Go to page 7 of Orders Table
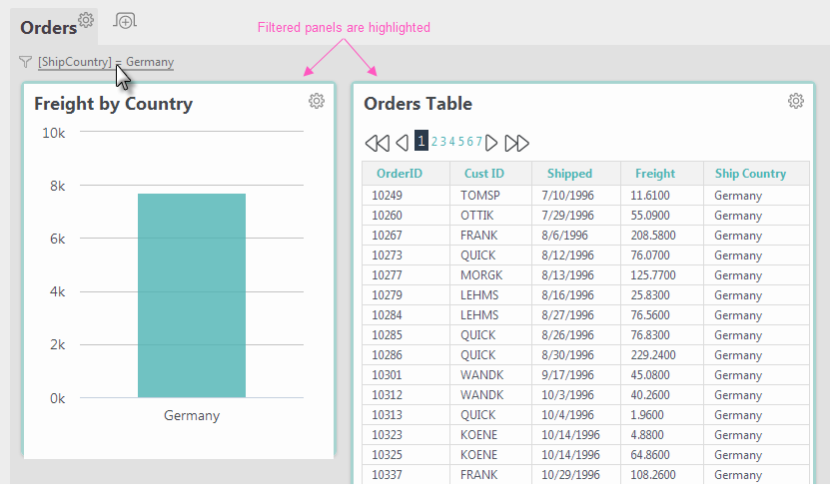Viewport: 830px width, 504px height. click(478, 142)
